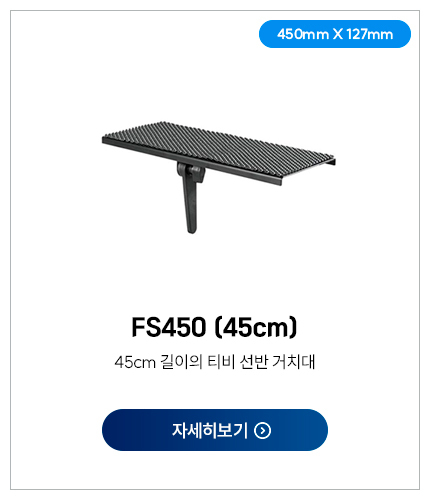Click the '자세히보기' label text on the button
The height and width of the screenshot is (500, 430).
coord(210,430)
